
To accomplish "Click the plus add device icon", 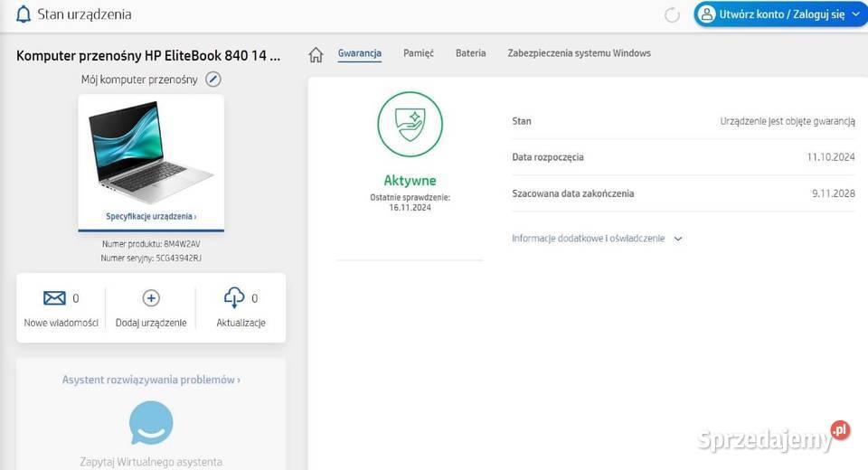I will tap(151, 298).
